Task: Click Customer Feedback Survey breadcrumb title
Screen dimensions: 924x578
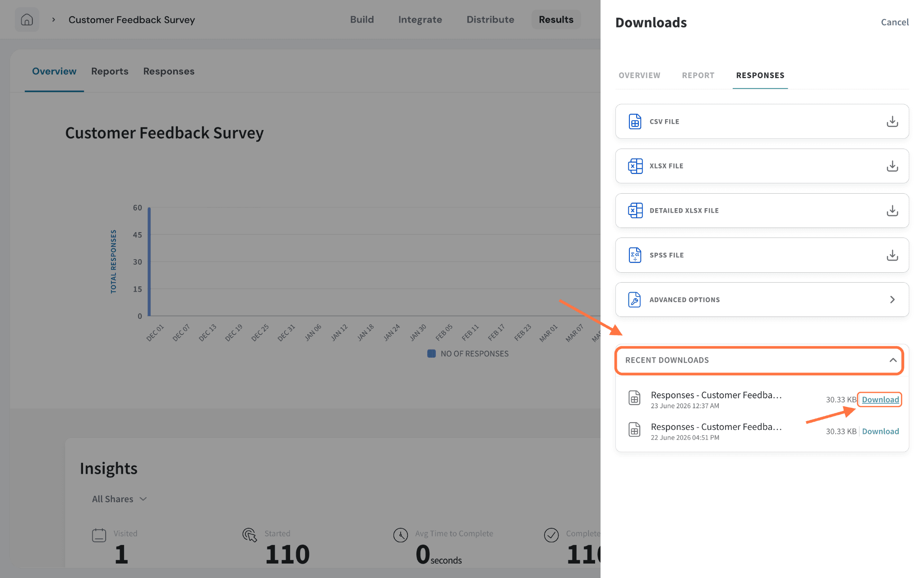Action: coord(132,20)
